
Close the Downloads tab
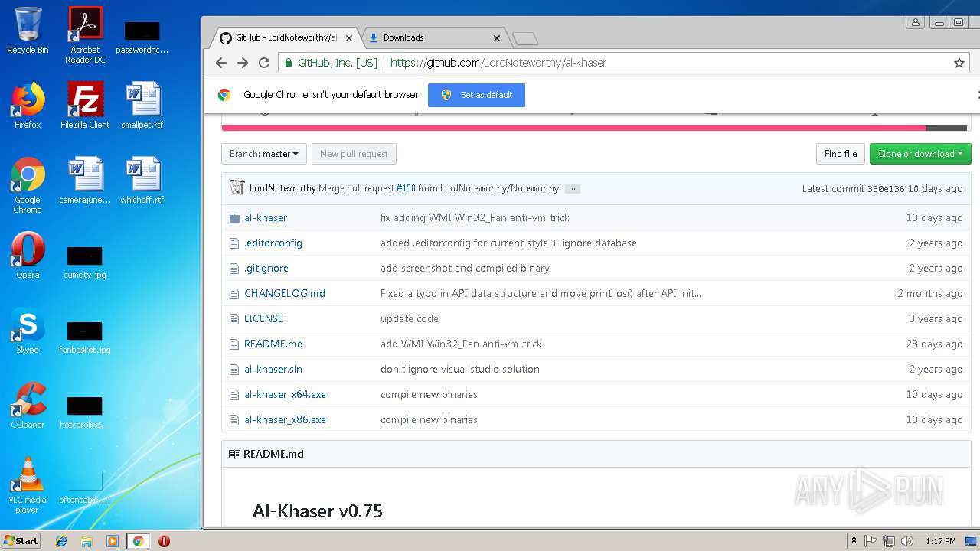[497, 37]
